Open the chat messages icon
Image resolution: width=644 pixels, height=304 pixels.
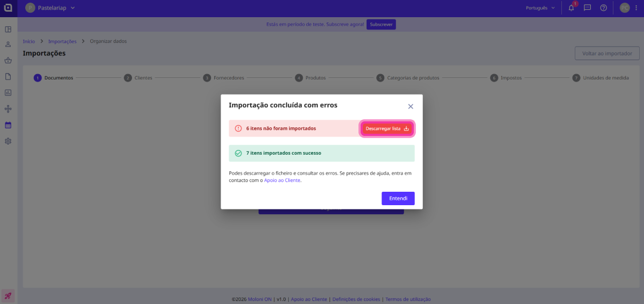pos(588,8)
